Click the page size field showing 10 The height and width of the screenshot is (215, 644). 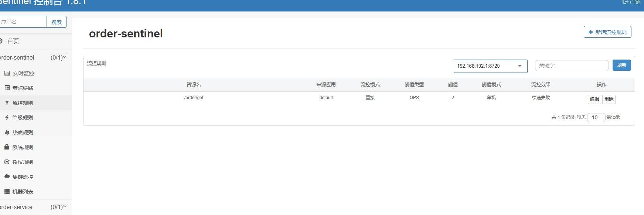(596, 117)
